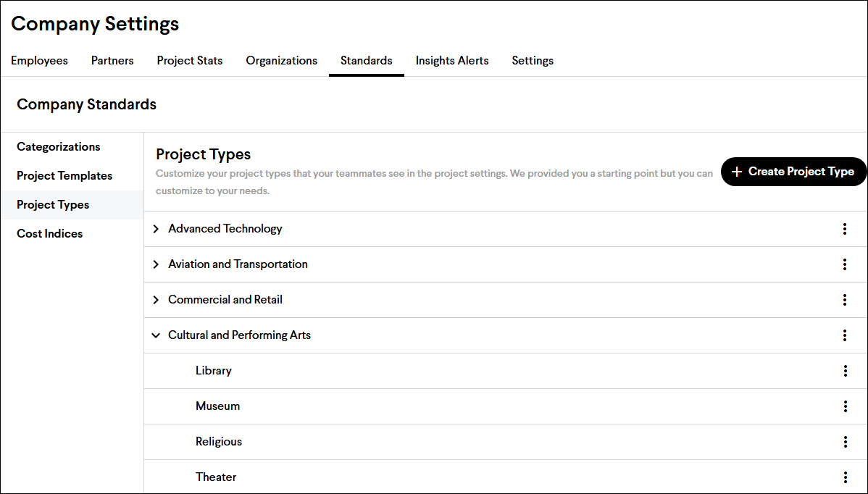This screenshot has width=868, height=494.
Task: Click the Museum row three-dot icon
Action: point(845,406)
